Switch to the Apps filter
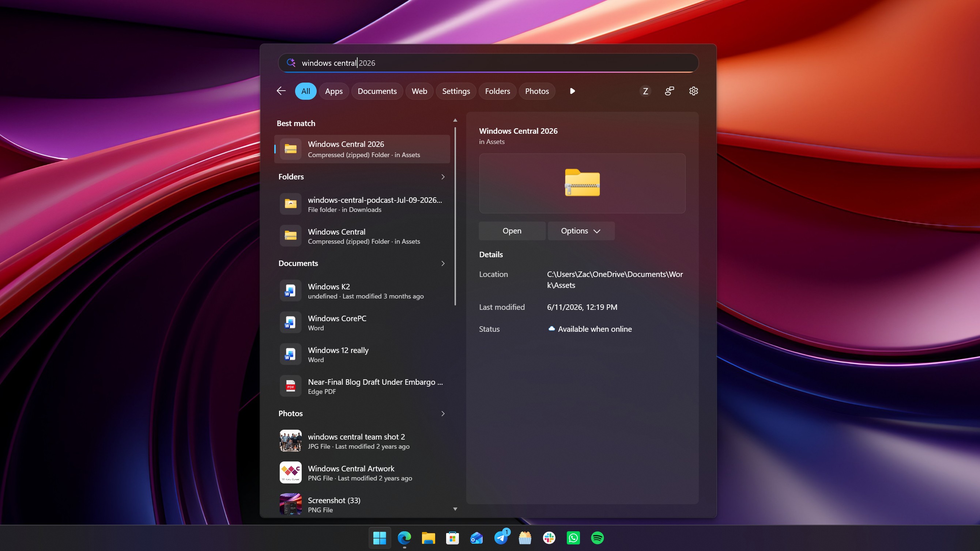Viewport: 980px width, 551px height. coord(333,91)
